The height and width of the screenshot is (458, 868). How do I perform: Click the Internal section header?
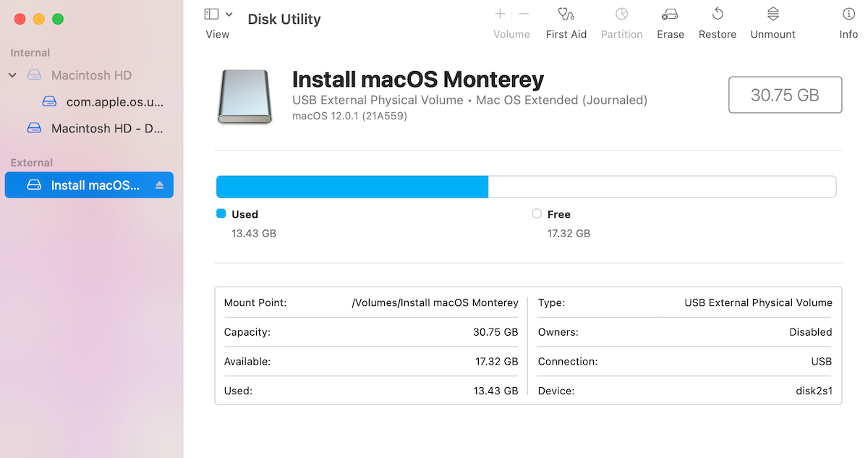pyautogui.click(x=30, y=53)
